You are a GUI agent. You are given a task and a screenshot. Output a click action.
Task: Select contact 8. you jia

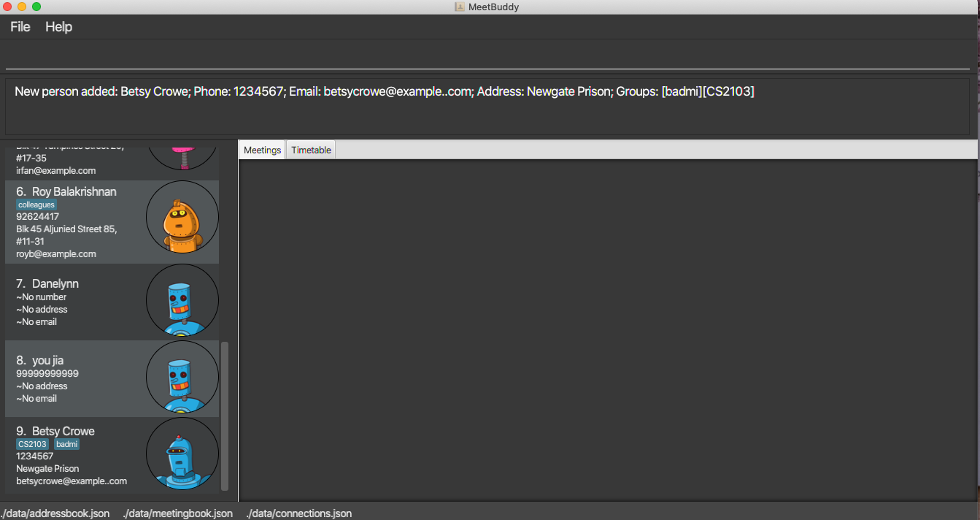click(x=112, y=378)
